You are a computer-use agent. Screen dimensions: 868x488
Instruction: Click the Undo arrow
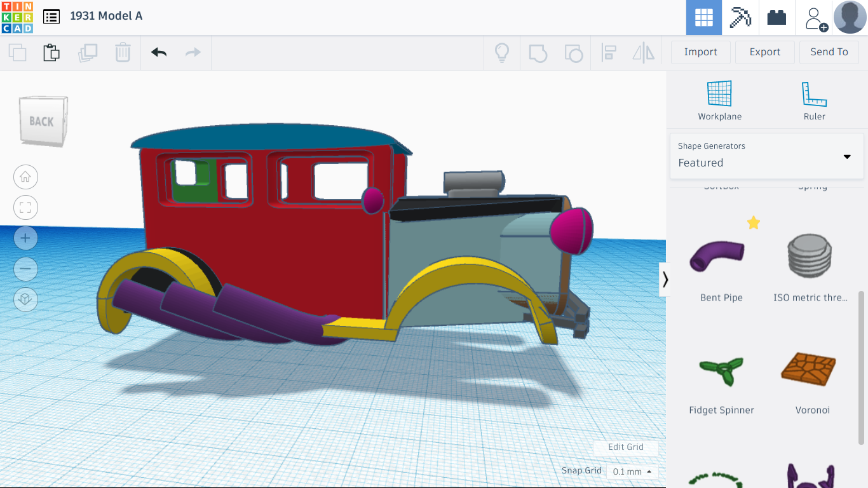pos(157,53)
